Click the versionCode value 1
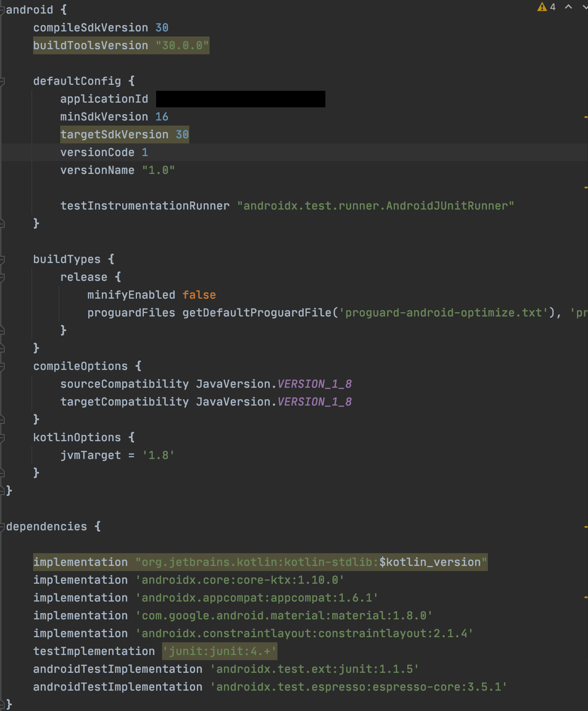 (145, 152)
